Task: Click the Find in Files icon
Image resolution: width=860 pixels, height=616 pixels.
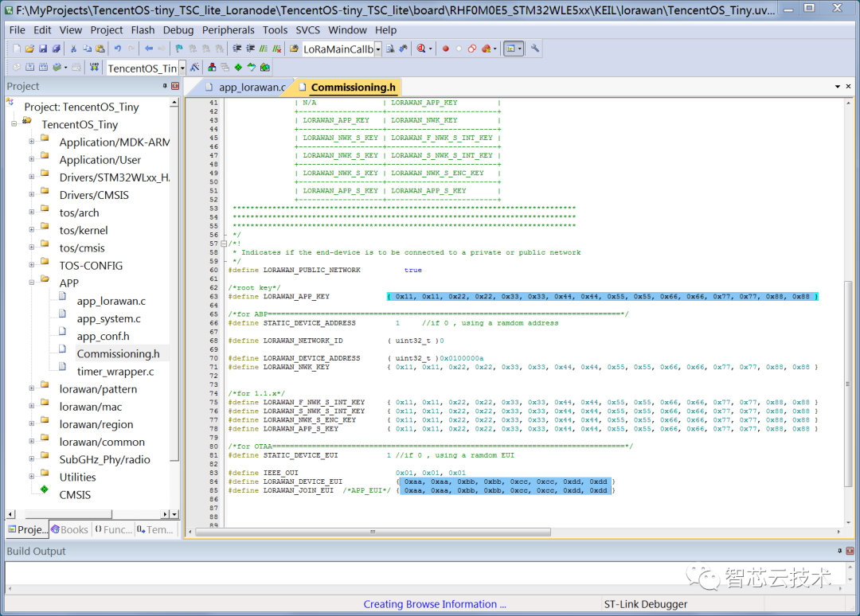Action: pyautogui.click(x=294, y=49)
